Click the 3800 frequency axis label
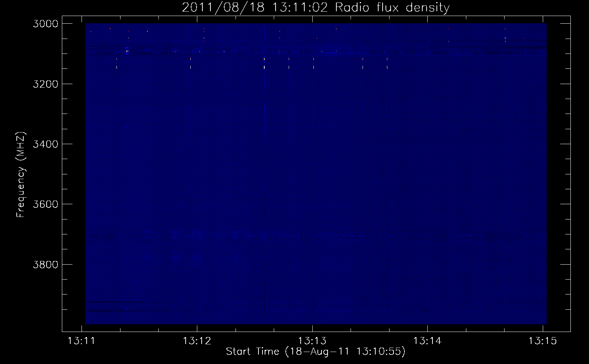This screenshot has height=364, width=589. click(x=46, y=264)
